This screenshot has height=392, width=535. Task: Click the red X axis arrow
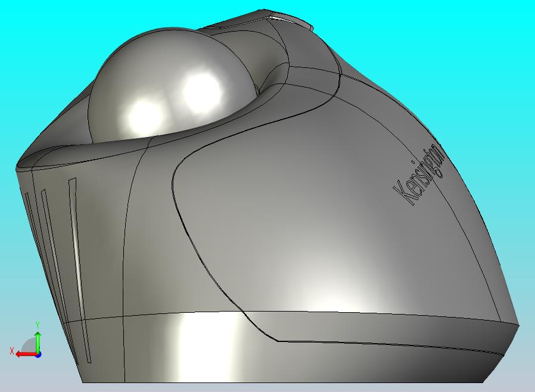click(27, 354)
